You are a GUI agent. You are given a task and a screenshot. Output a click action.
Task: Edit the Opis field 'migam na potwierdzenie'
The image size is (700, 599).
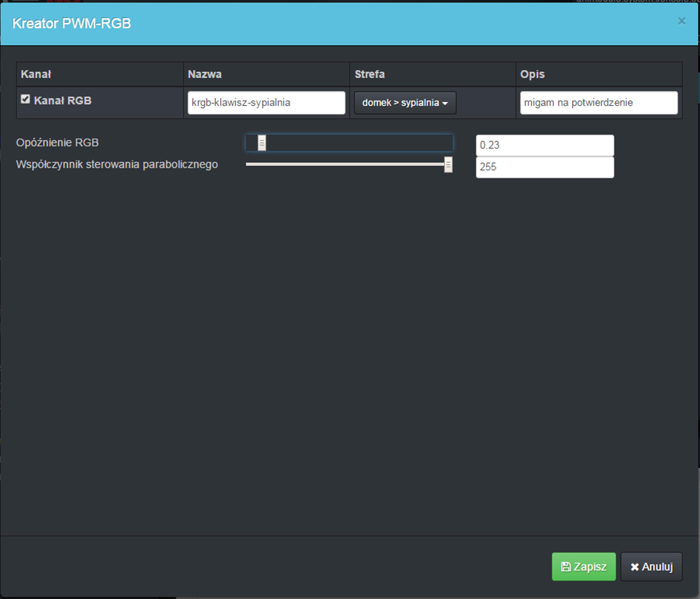(x=599, y=103)
